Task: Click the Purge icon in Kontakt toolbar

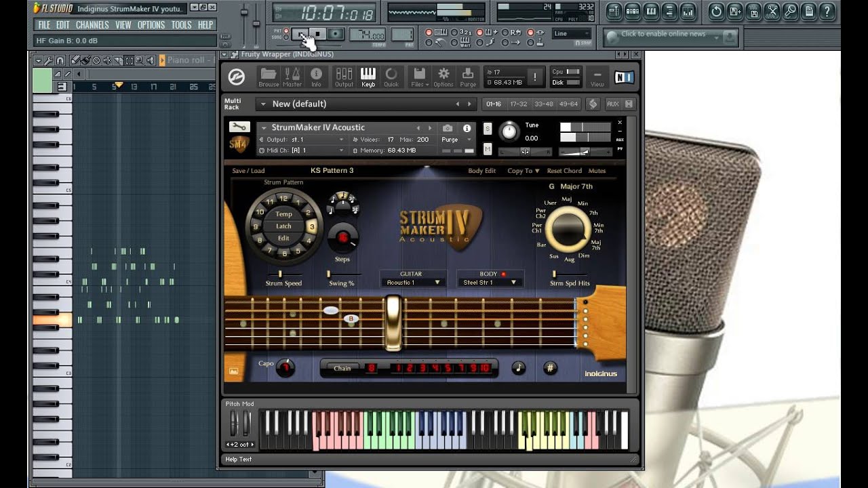Action: pyautogui.click(x=468, y=77)
